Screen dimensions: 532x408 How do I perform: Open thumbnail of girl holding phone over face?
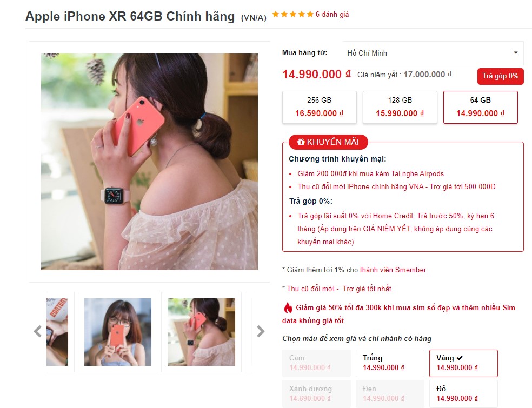point(118,332)
